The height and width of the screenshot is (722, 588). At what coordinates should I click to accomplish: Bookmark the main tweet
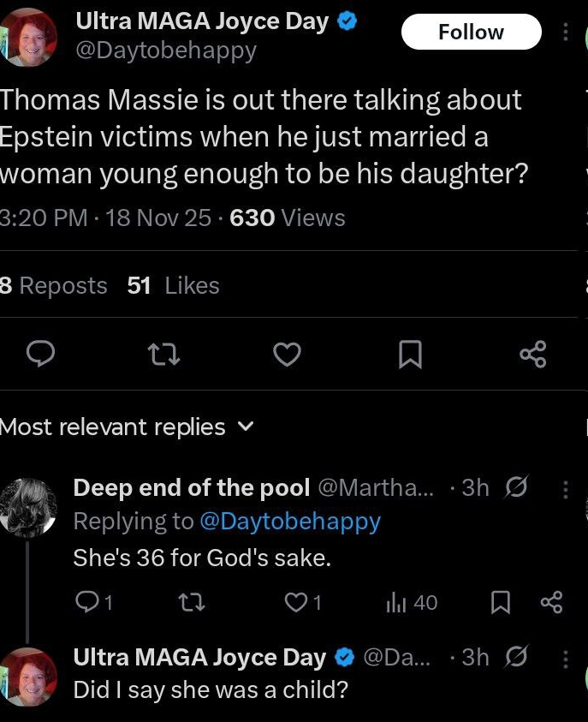click(411, 354)
